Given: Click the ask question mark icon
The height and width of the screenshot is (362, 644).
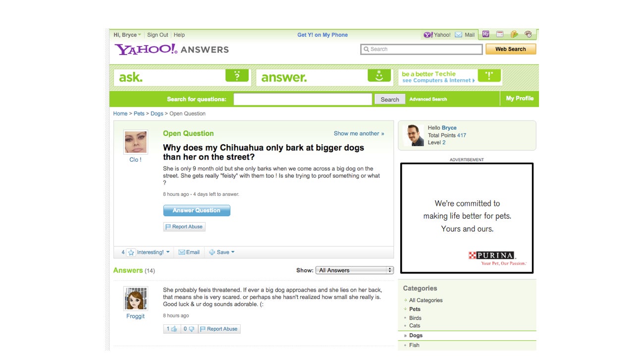Looking at the screenshot, I should [237, 76].
